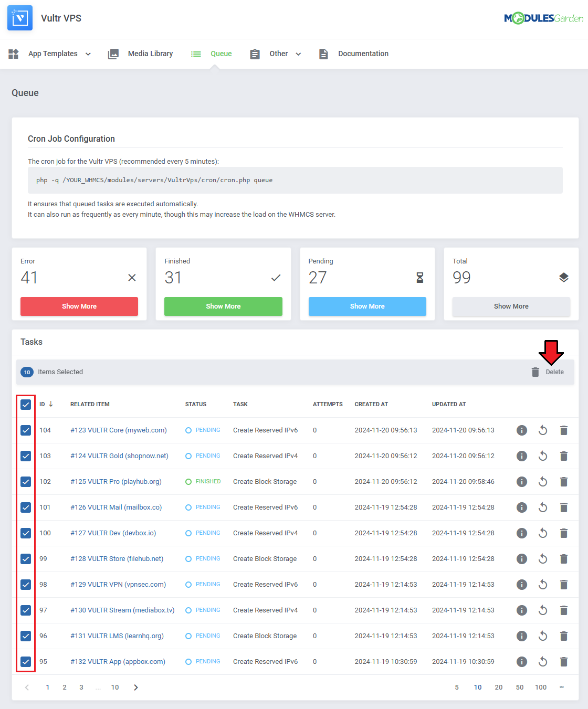This screenshot has height=709, width=588.
Task: Click the Vultr VPS logo icon
Action: click(20, 18)
